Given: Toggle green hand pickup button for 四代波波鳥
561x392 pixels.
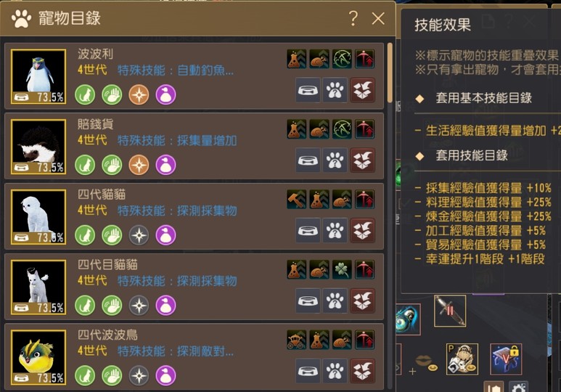Looking at the screenshot, I should click(x=112, y=375).
